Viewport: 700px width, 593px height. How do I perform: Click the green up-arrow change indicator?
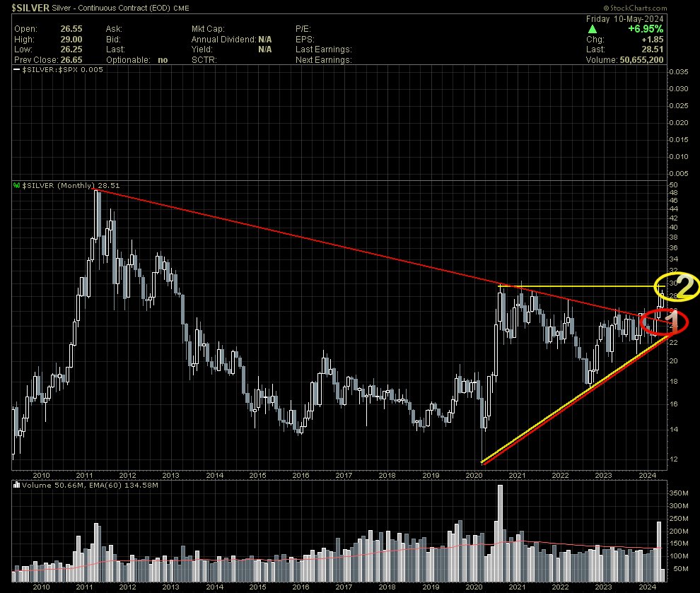(593, 29)
